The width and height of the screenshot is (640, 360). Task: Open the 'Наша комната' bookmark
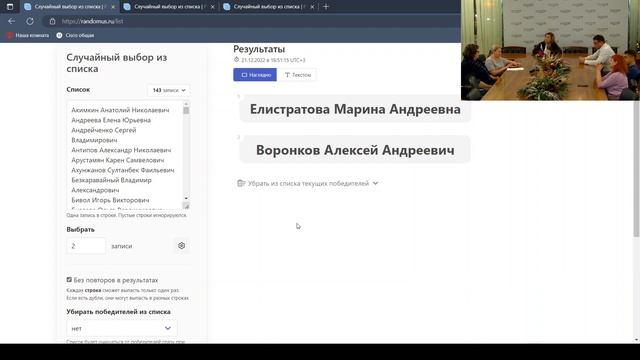27,36
